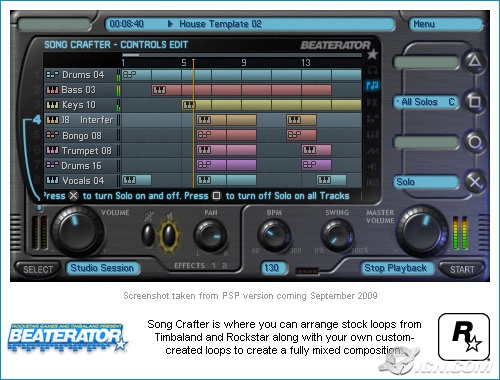Click the START button
The image size is (500, 380).
(462, 269)
